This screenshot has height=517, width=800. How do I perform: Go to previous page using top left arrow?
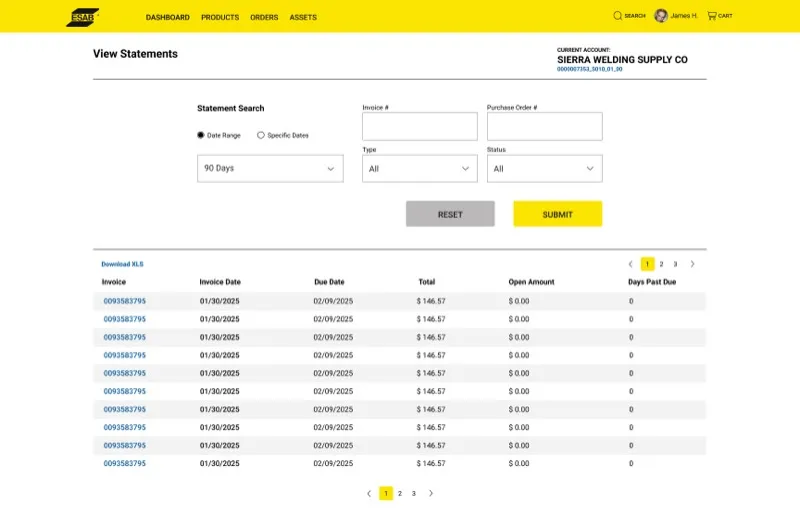pyautogui.click(x=630, y=264)
